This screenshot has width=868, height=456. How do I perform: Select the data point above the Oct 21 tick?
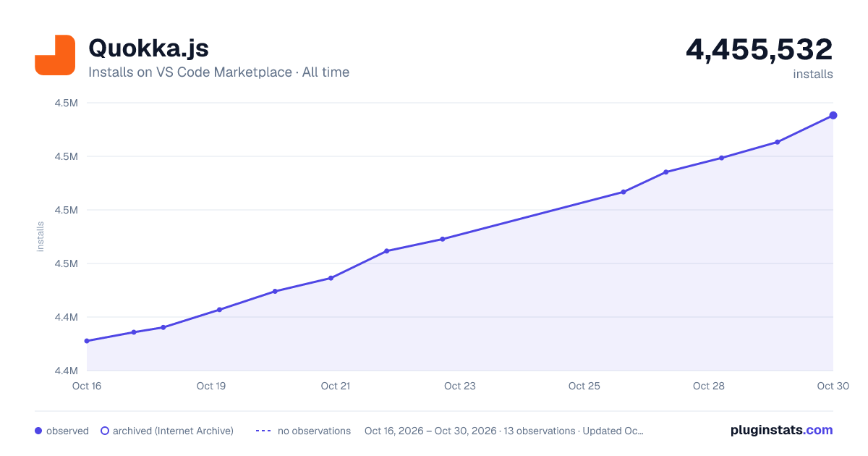click(x=331, y=278)
